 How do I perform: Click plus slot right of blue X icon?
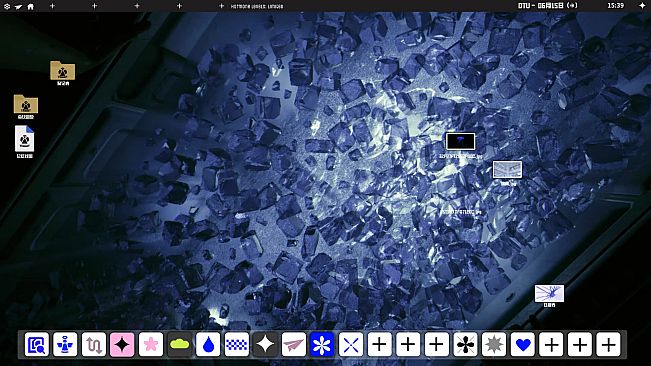point(379,344)
